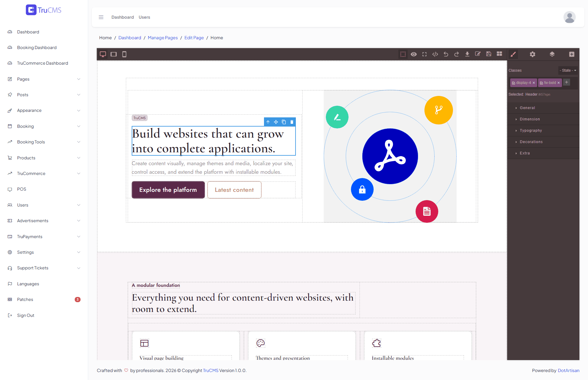588x380 pixels.
Task: Open the component settings gear tab
Action: (533, 54)
